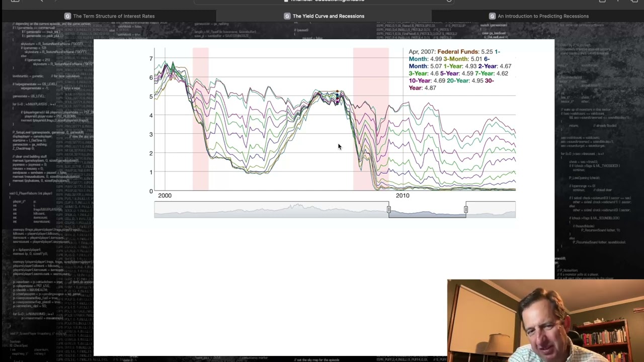Click favicon of Predicting Recessions tab
The height and width of the screenshot is (362, 644).
tap(493, 16)
